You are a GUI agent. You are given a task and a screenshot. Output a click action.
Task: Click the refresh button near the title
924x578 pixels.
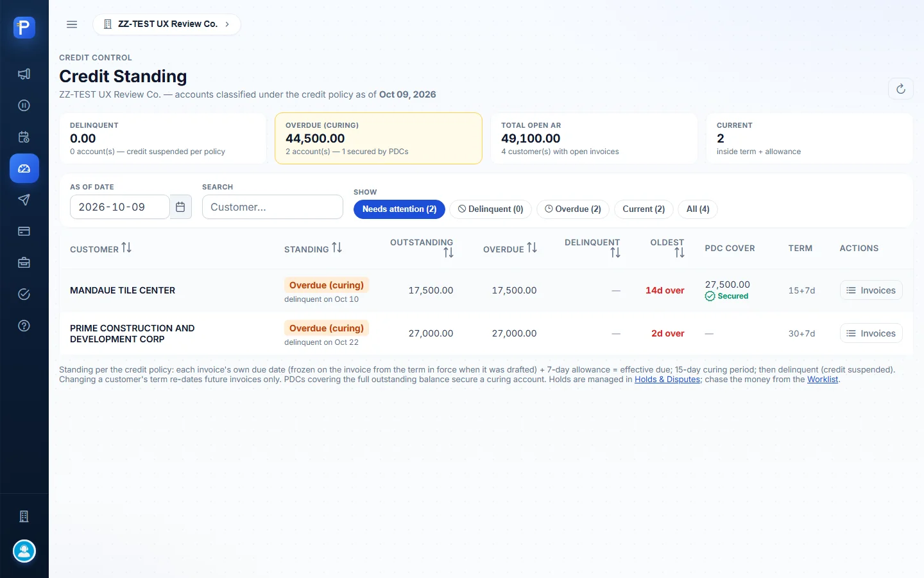900,89
